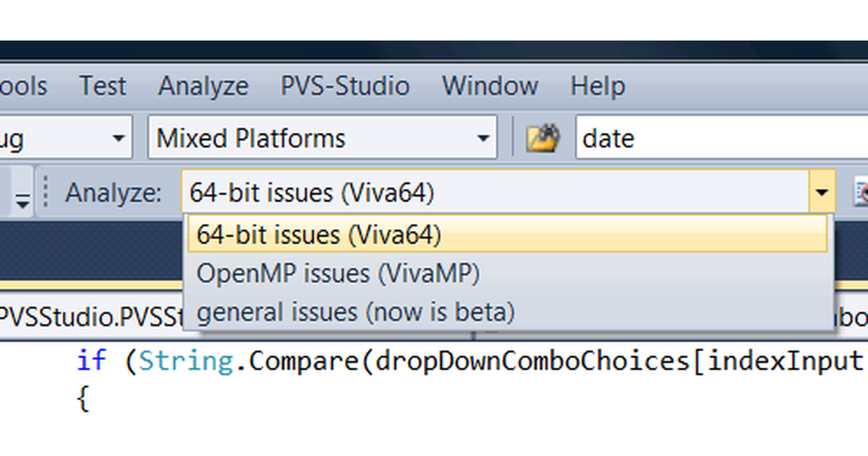Click the String keyword in code
This screenshot has height=456, width=868.
(x=187, y=360)
